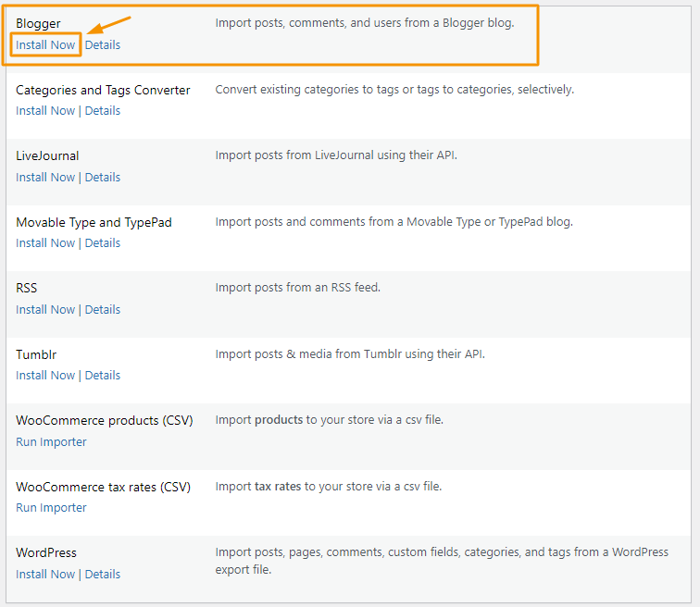
Task: Select Movable Type and TypePad title
Action: click(94, 223)
